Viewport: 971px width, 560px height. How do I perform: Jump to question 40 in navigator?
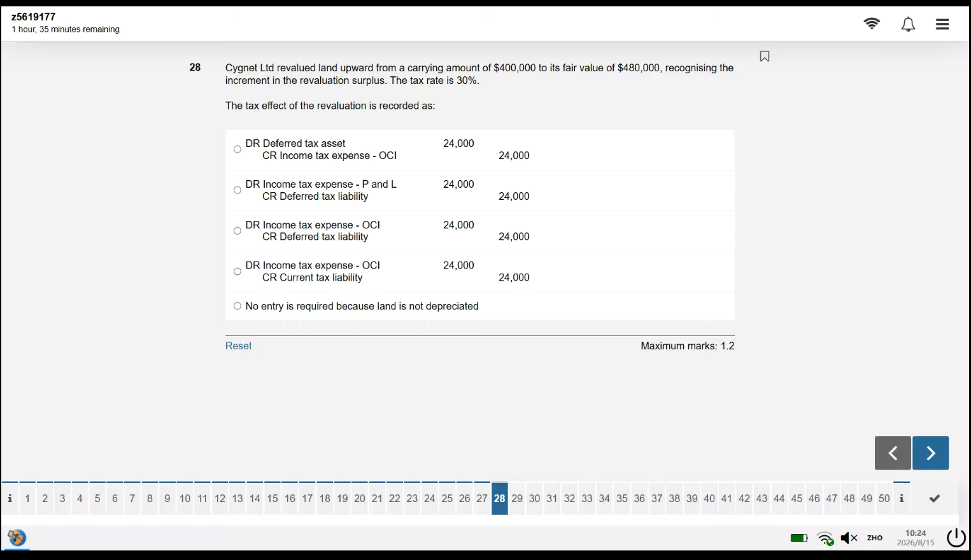pos(709,498)
